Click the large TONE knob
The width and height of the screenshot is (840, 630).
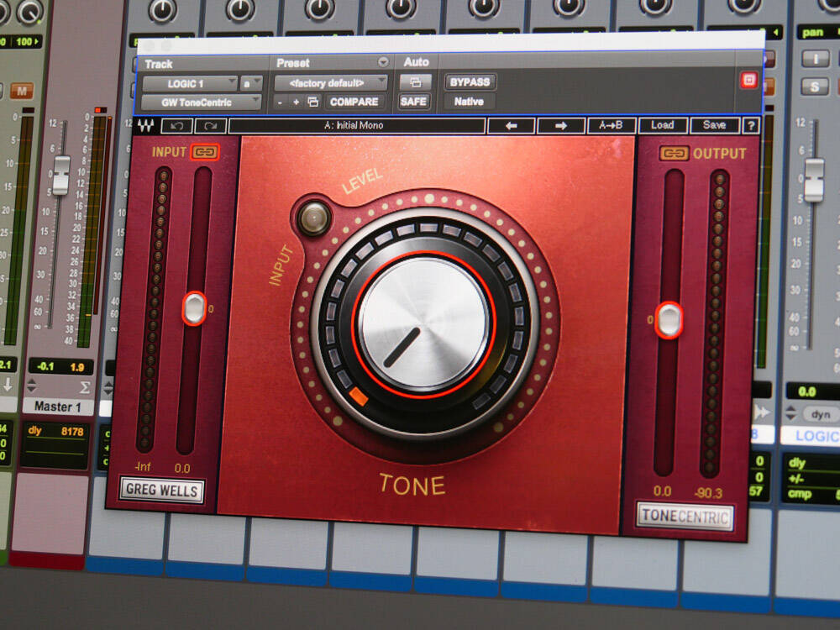click(x=424, y=323)
